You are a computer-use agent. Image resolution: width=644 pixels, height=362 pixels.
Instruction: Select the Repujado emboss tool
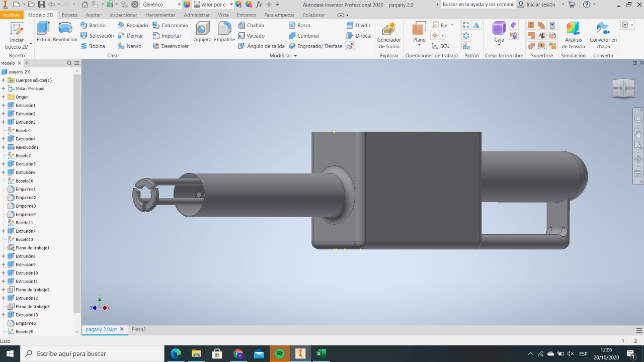(x=133, y=25)
